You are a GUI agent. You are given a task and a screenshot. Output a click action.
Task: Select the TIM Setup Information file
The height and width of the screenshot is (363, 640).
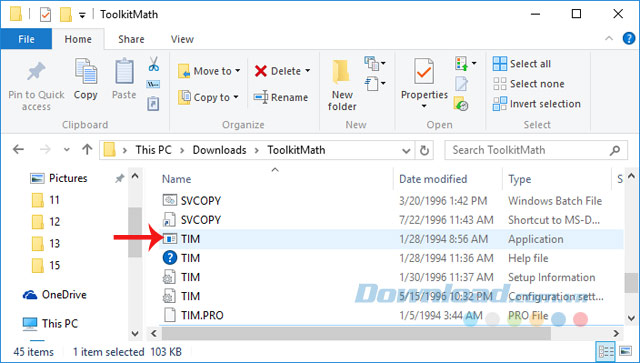(392, 277)
